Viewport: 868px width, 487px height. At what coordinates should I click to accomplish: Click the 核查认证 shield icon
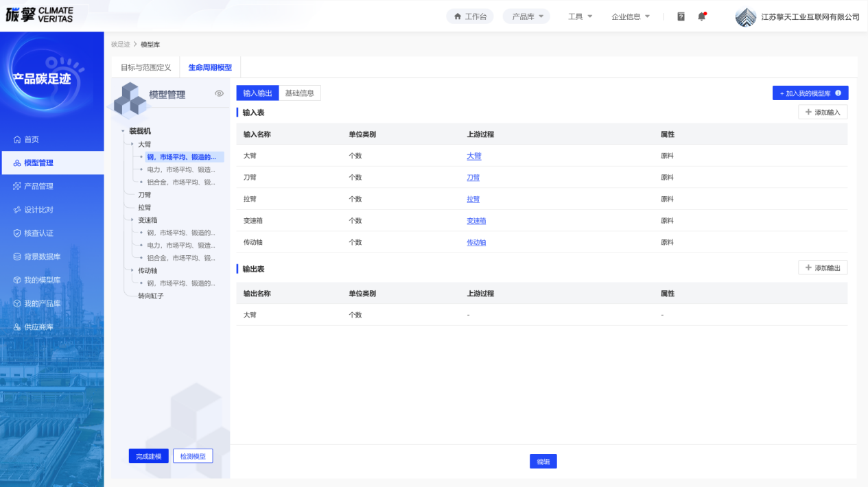17,233
